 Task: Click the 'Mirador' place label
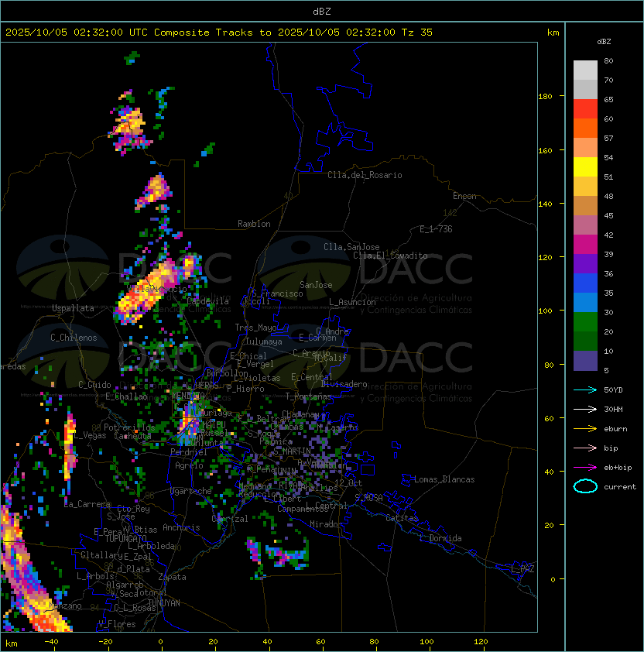click(326, 524)
